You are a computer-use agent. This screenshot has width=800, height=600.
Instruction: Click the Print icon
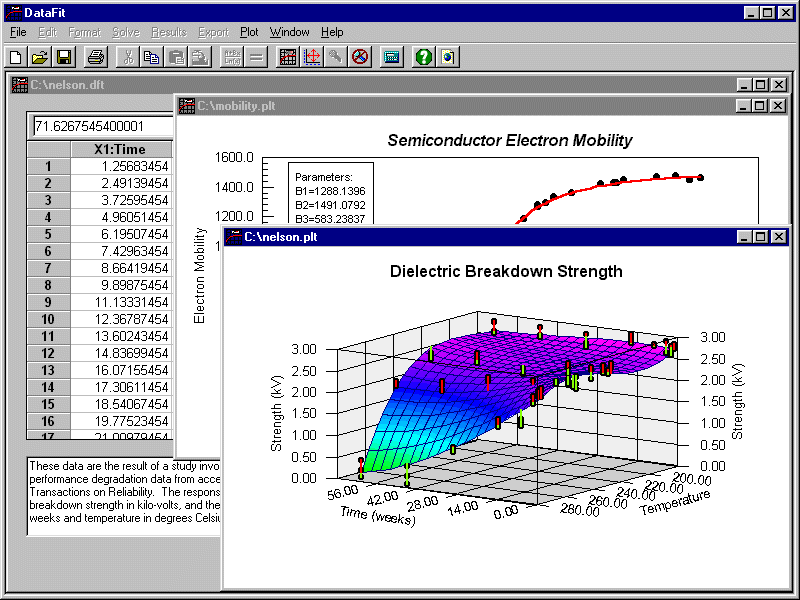pos(95,57)
